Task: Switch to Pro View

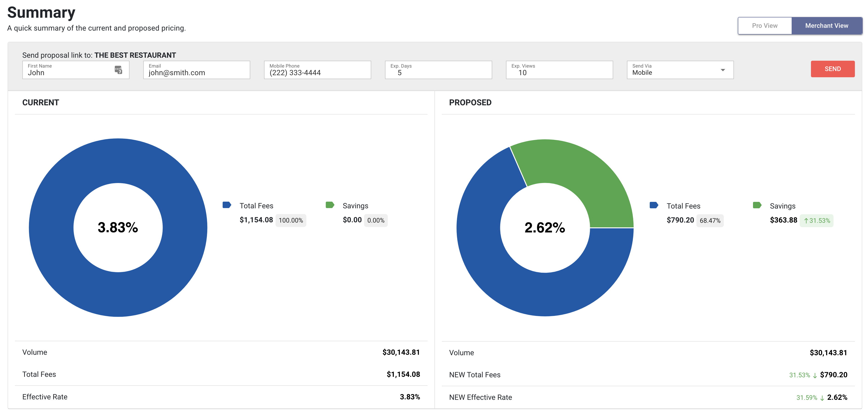Action: 765,26
